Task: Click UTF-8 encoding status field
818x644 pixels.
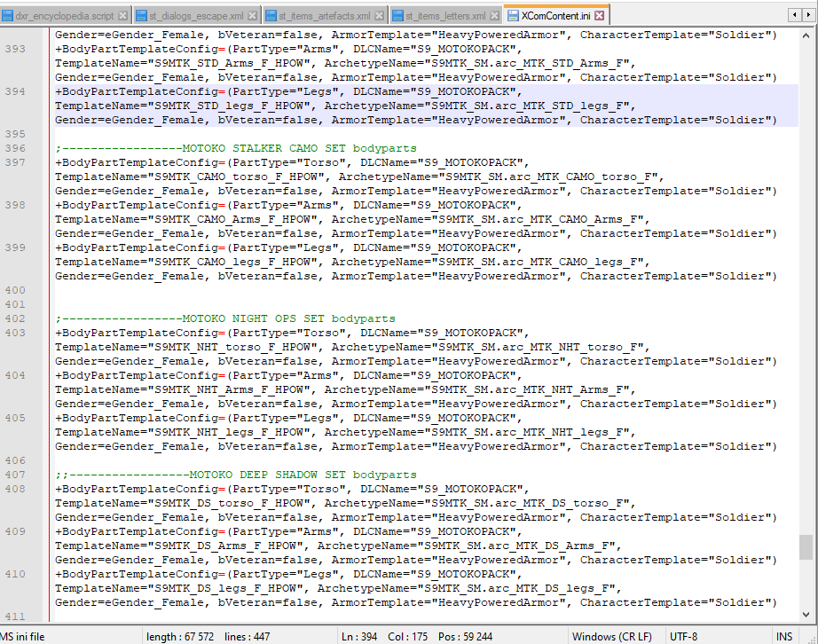Action: pyautogui.click(x=683, y=637)
